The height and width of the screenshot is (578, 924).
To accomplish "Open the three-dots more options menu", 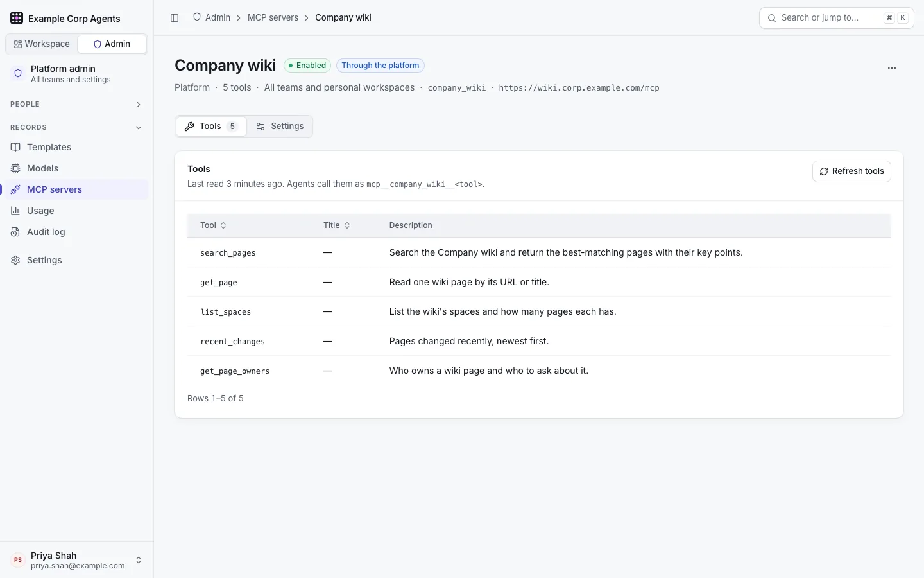I will click(x=892, y=68).
